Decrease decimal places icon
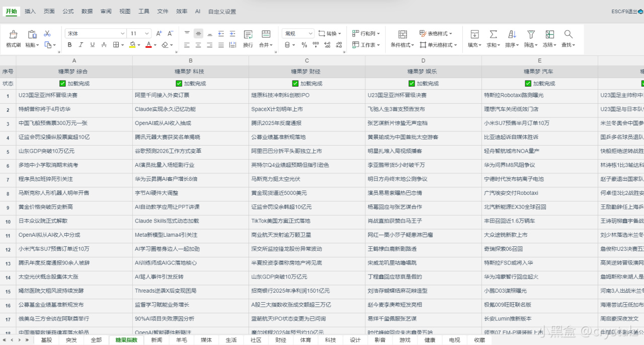This screenshot has width=644, height=345. (339, 45)
